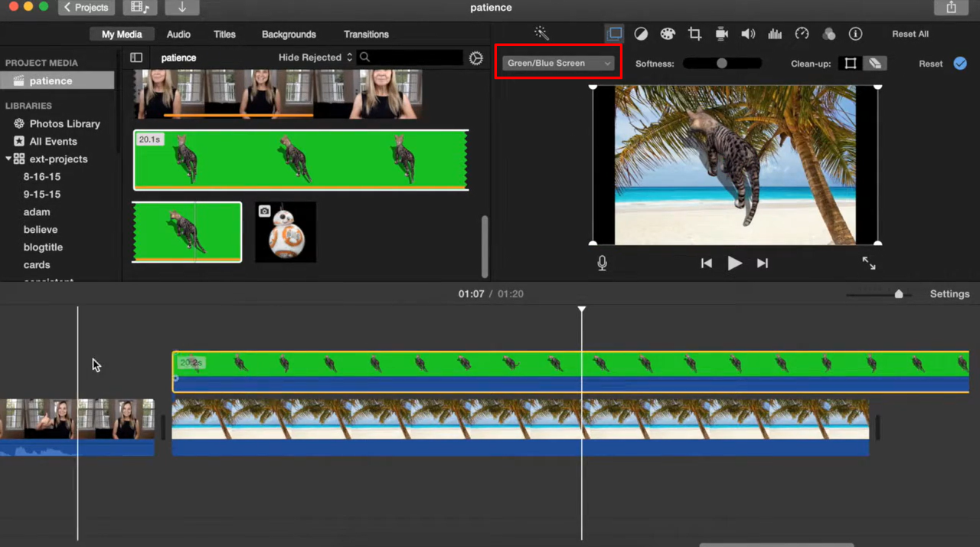Screen dimensions: 980x547
Task: Click the Reset button beside the checkmark
Action: pyautogui.click(x=930, y=64)
